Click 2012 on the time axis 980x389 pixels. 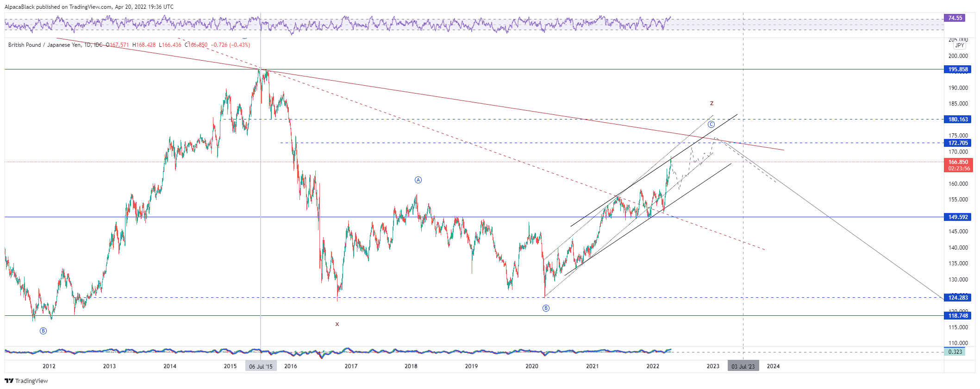pos(49,366)
